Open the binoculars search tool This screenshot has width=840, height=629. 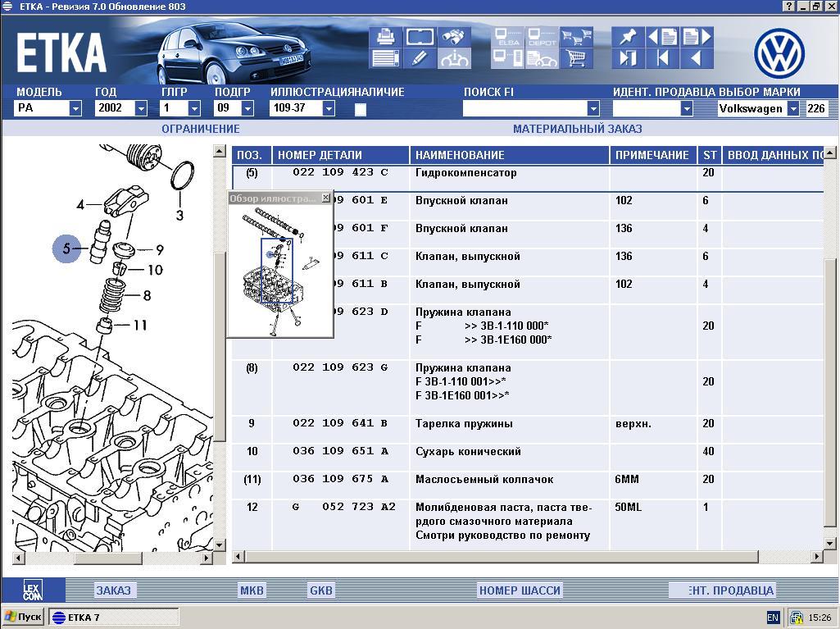(x=454, y=37)
